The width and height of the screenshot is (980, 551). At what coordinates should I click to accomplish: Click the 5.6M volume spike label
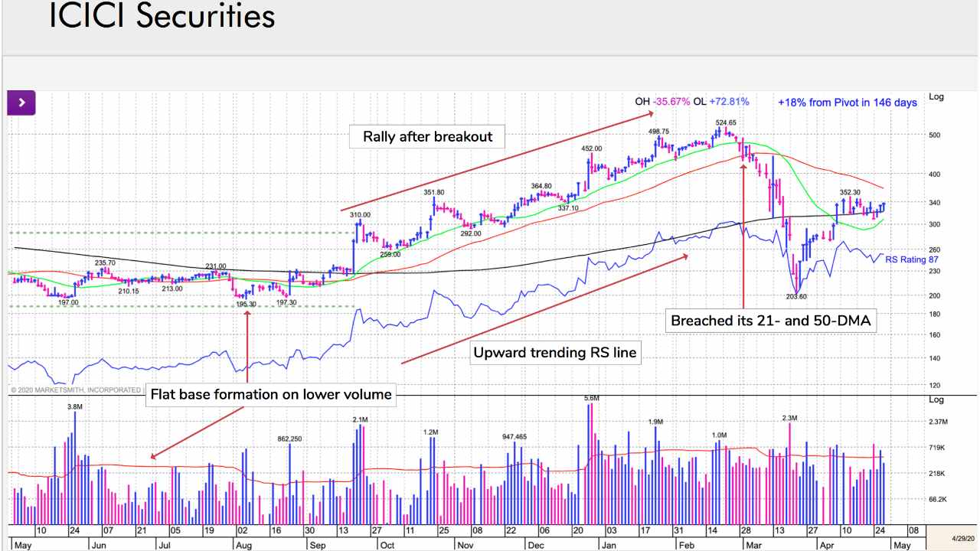click(591, 399)
